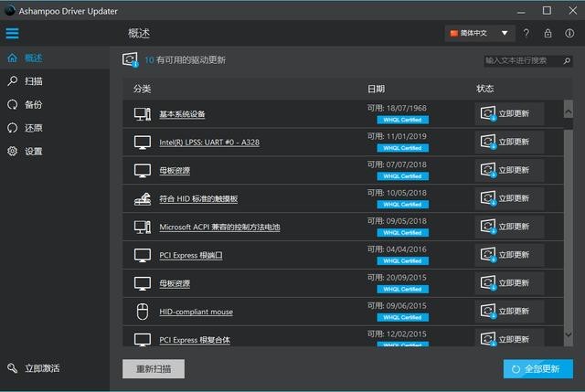This screenshot has height=392, width=585.
Task: Click 立即更新 for 符合 HID 标准的触摸板
Action: coord(509,198)
